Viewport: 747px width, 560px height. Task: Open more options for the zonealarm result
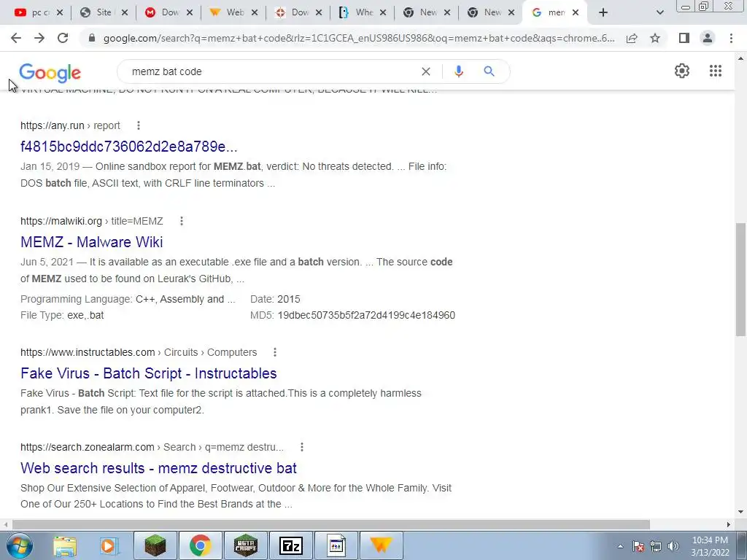[x=301, y=447]
